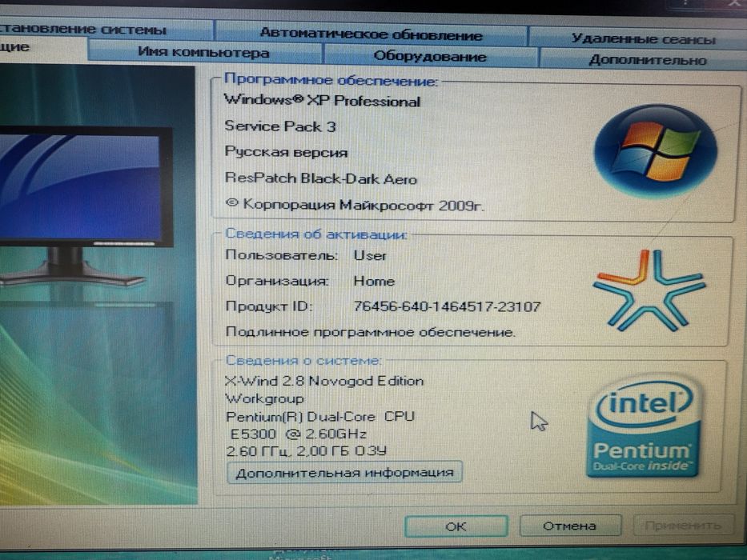Open the Удаленные сеансы tab
The width and height of the screenshot is (747, 560).
pyautogui.click(x=643, y=38)
